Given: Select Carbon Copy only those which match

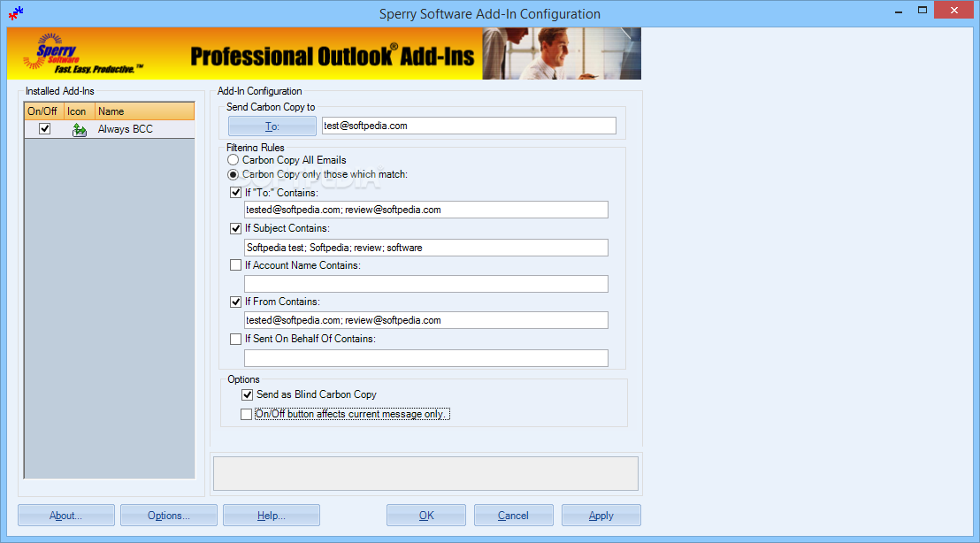Looking at the screenshot, I should [234, 174].
